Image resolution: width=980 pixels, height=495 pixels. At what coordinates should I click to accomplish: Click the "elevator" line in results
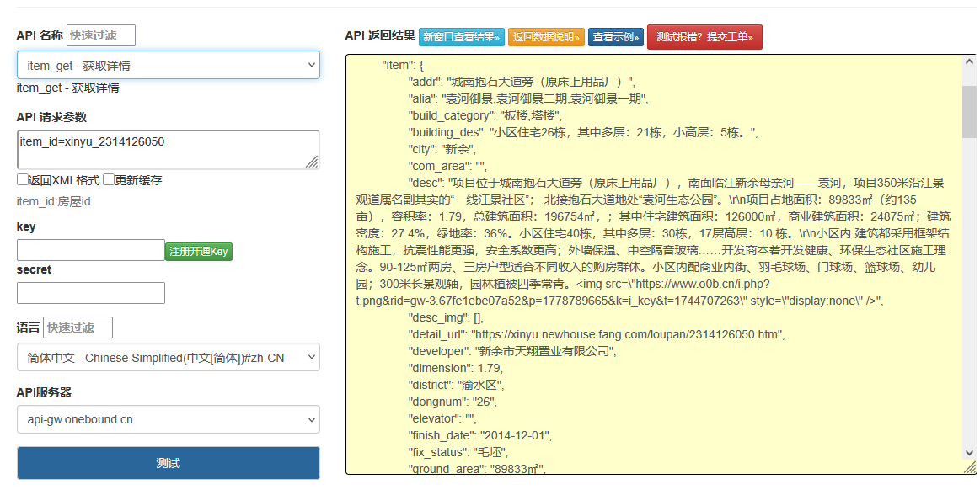point(442,418)
